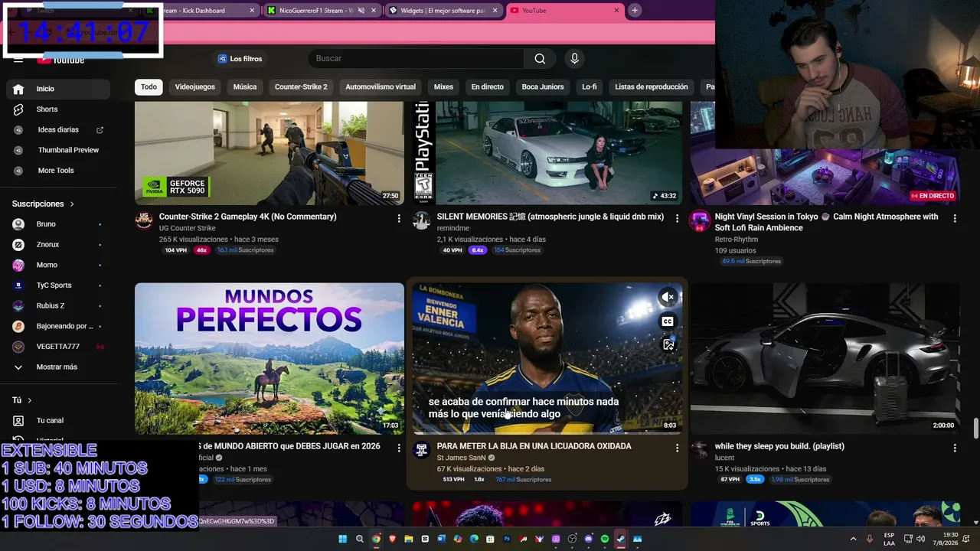
Task: Select the Lo-fi filter chip
Action: click(589, 87)
